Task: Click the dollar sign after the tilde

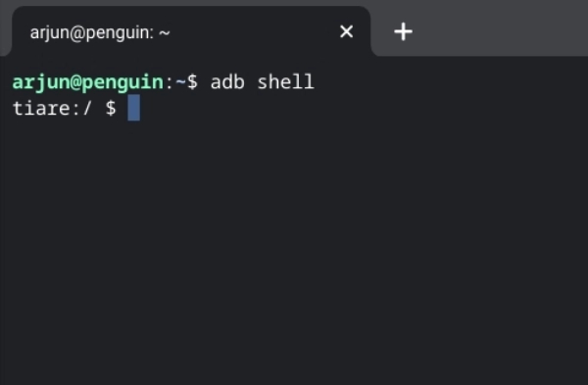Action: 192,81
